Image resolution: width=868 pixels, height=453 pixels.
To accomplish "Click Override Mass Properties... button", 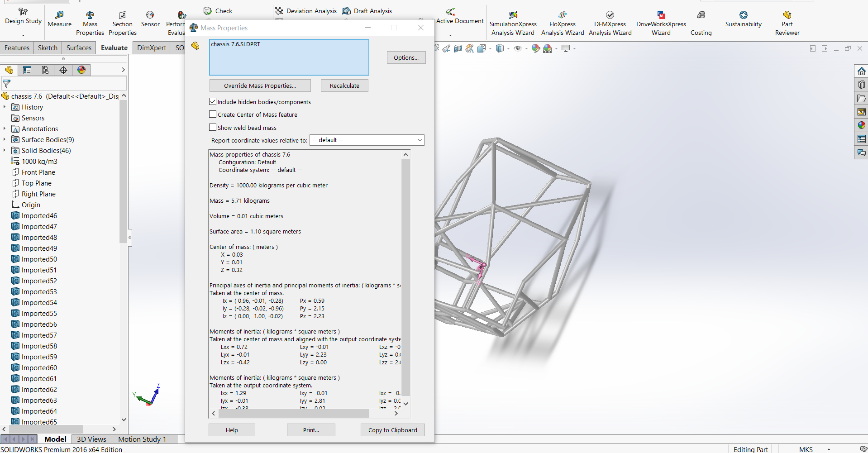I will [x=260, y=86].
